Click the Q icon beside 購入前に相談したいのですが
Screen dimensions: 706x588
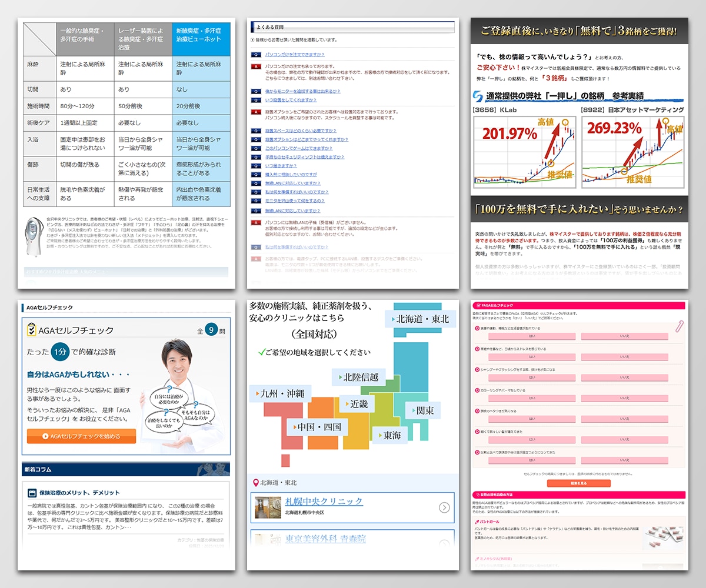pyautogui.click(x=256, y=175)
